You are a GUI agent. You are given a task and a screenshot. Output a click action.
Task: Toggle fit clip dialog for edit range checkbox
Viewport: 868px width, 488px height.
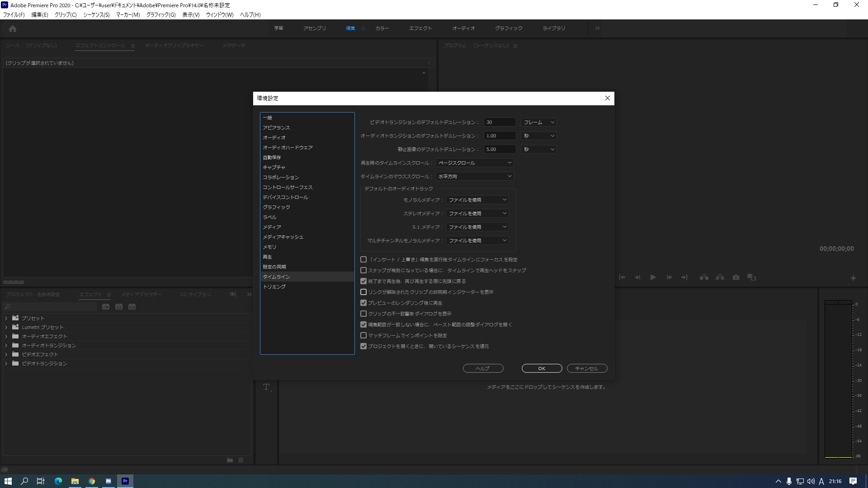point(363,324)
